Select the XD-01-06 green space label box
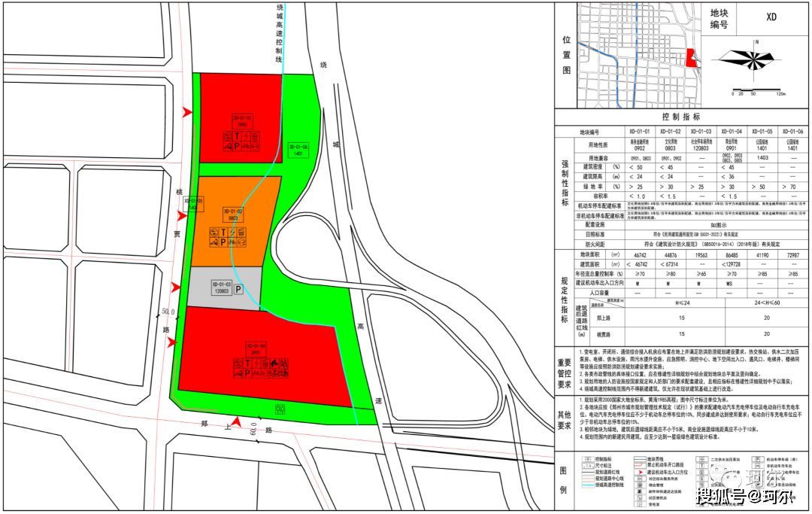Screen dimensions: 812x514 pyautogui.click(x=297, y=149)
